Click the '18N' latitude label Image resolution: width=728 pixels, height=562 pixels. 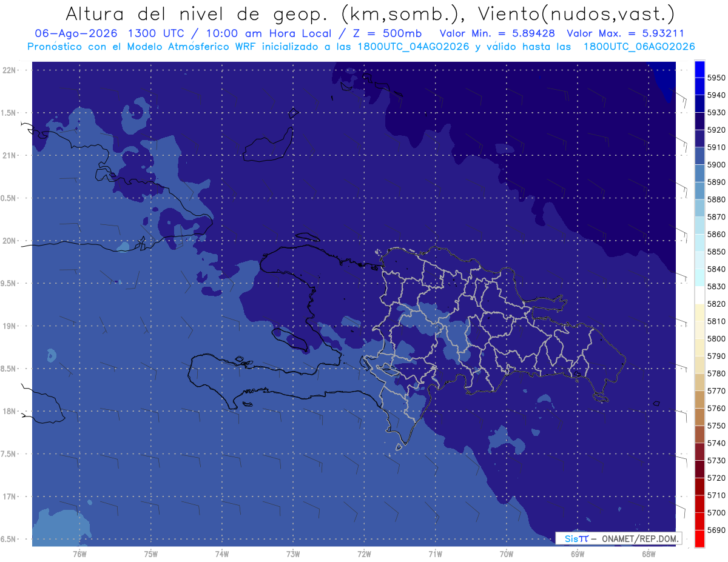pyautogui.click(x=8, y=412)
